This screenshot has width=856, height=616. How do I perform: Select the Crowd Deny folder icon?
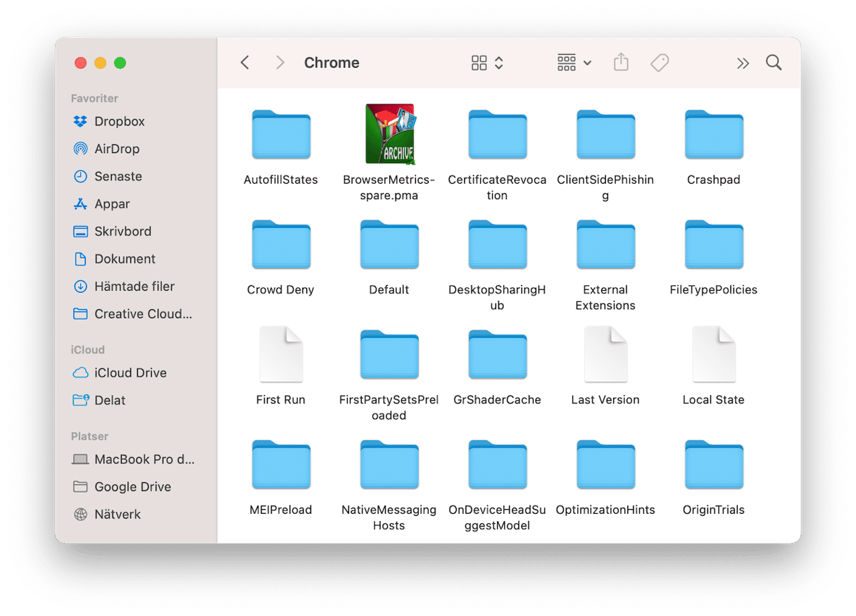click(281, 244)
